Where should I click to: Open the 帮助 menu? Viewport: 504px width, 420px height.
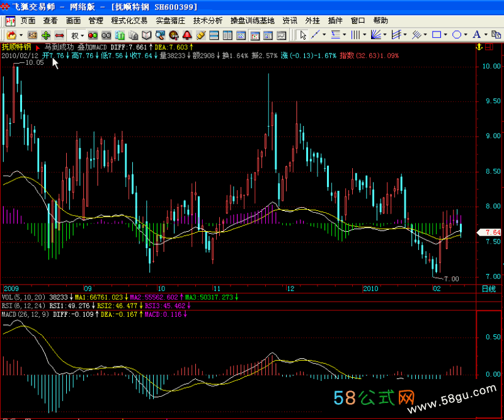[381, 21]
